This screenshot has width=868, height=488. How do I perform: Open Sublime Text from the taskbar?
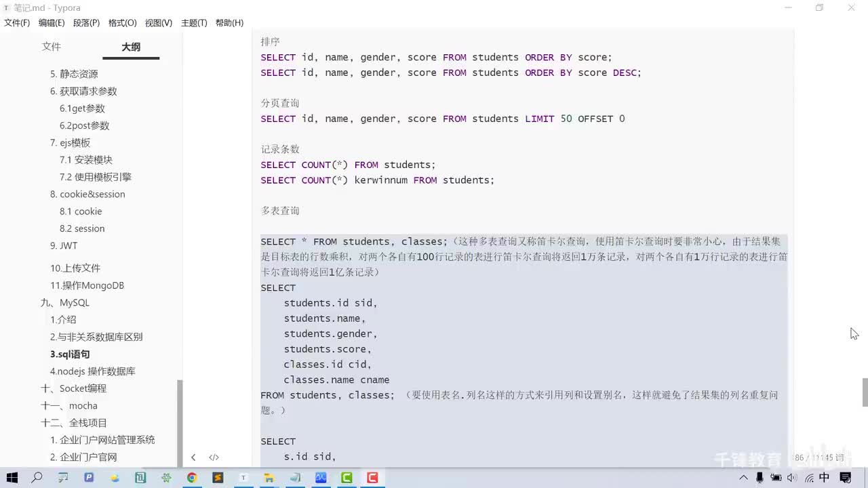coord(218,478)
